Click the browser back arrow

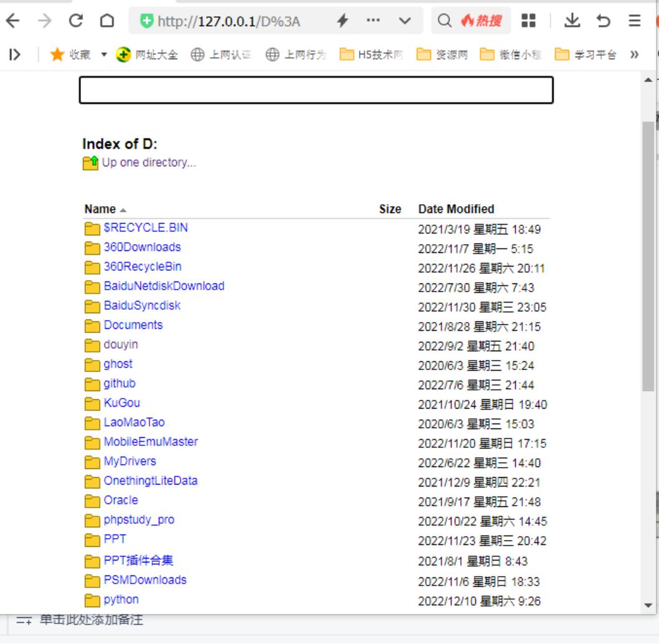[x=12, y=22]
